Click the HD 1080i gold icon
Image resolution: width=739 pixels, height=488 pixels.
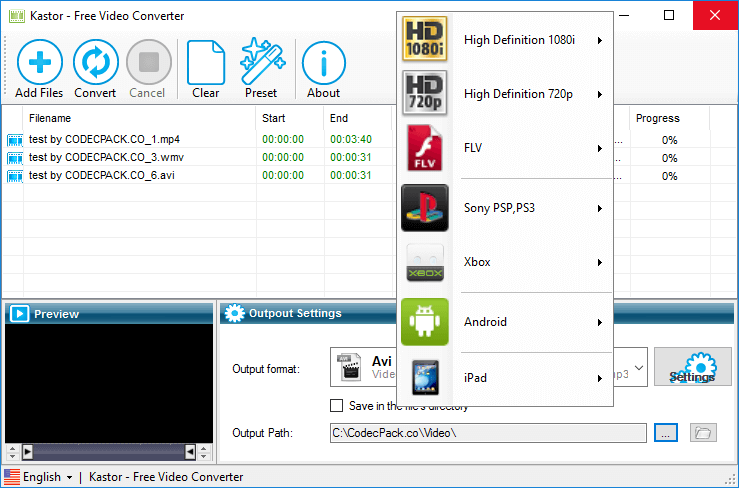click(425, 39)
